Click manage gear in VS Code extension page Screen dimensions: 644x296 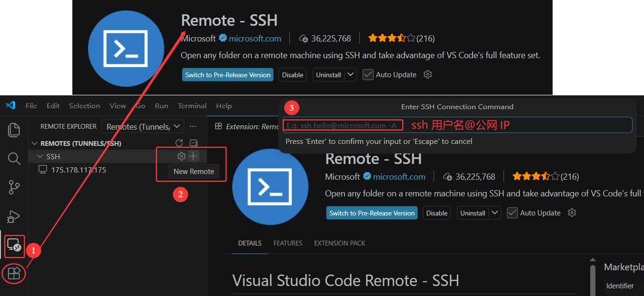[x=572, y=213]
